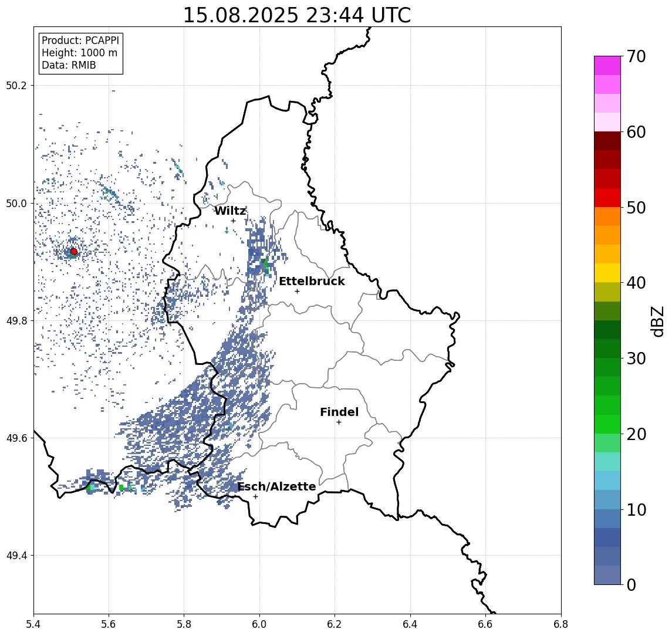The height and width of the screenshot is (636, 672).
Task: Click the colorbar tick label 40
Action: pos(636,282)
